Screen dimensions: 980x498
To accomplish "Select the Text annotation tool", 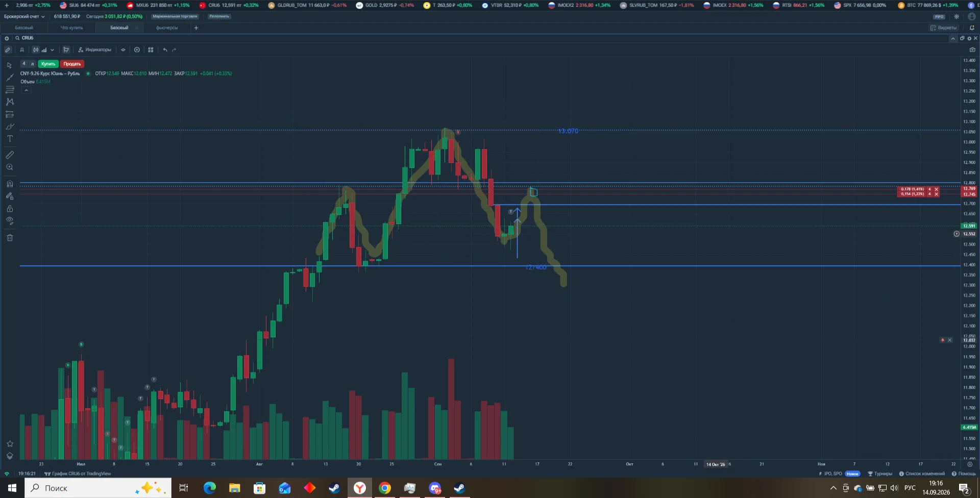I will [x=9, y=139].
